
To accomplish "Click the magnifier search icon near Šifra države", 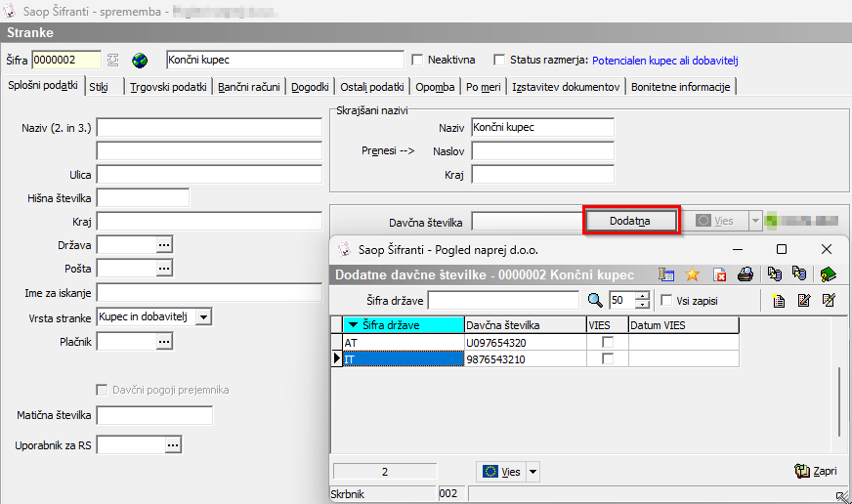I will point(595,300).
